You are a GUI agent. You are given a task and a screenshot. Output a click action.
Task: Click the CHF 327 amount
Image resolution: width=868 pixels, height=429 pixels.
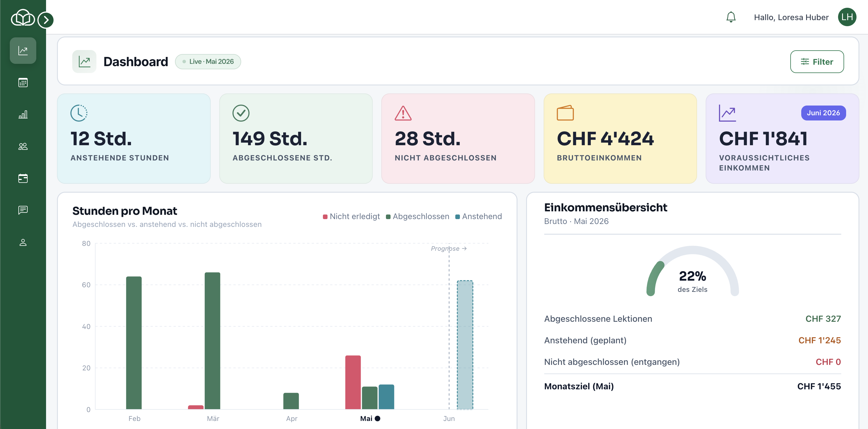[x=823, y=319]
